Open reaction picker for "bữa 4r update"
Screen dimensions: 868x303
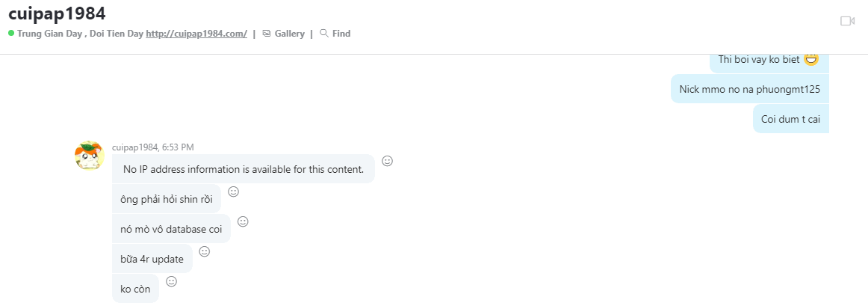[205, 251]
